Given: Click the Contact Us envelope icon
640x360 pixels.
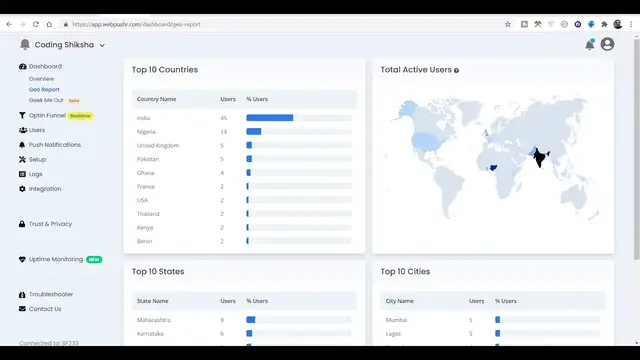Looking at the screenshot, I should click(x=22, y=309).
